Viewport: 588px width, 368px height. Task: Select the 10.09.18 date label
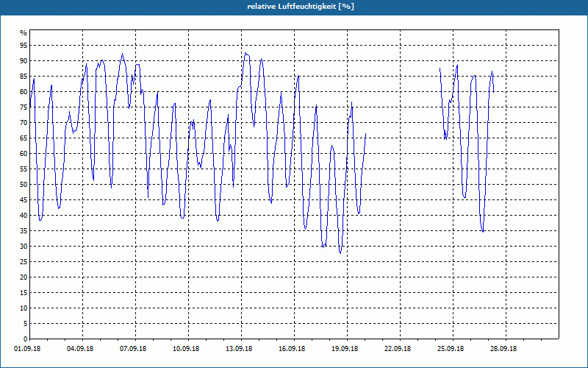click(x=186, y=349)
